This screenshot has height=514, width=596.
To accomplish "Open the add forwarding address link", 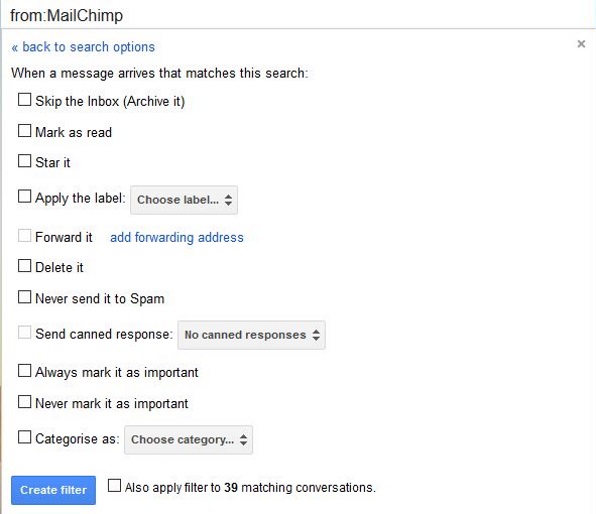I will [177, 237].
